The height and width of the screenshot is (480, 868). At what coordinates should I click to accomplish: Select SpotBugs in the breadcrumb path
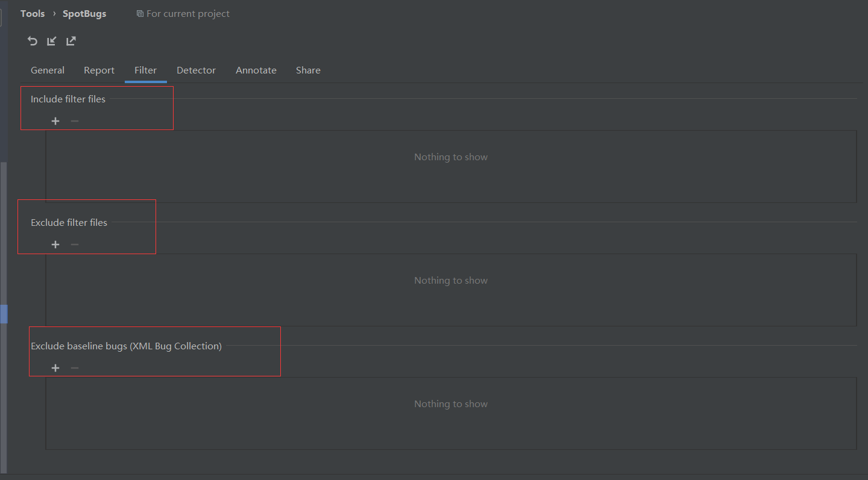coord(84,13)
